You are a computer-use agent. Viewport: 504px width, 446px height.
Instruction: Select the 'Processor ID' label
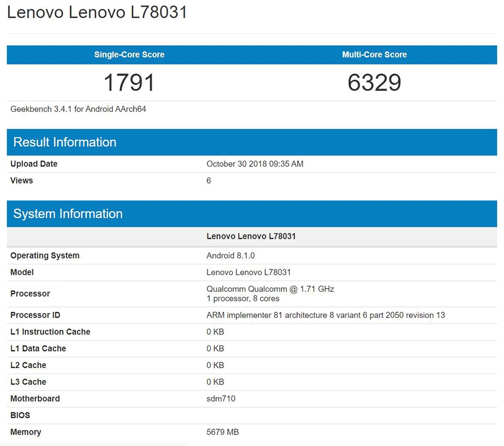(35, 315)
